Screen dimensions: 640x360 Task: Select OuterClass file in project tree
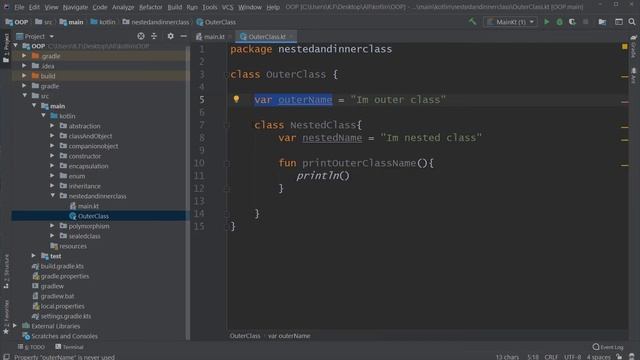point(93,216)
